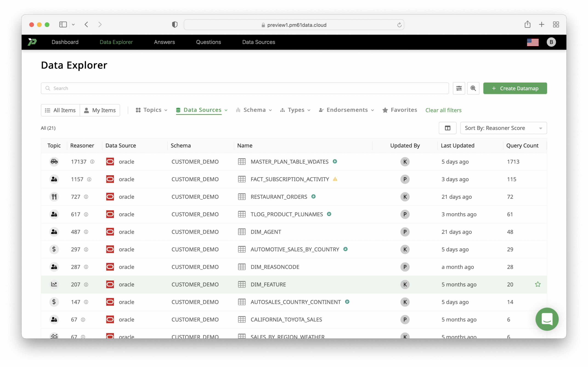Screen dimensions: 588x367
Task: Select the My Items toggle
Action: (x=100, y=110)
